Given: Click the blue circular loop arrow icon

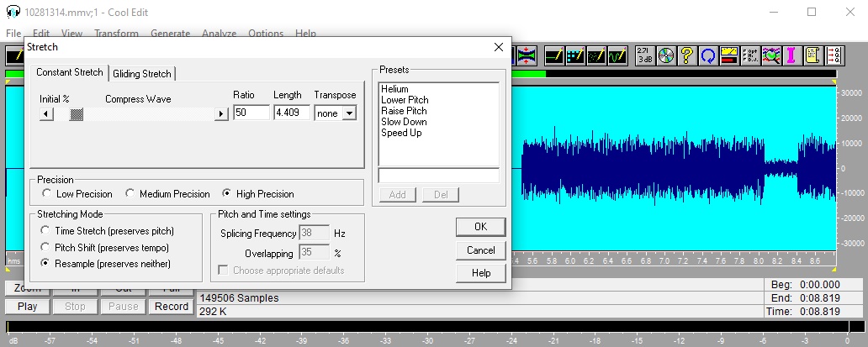Looking at the screenshot, I should (x=708, y=55).
